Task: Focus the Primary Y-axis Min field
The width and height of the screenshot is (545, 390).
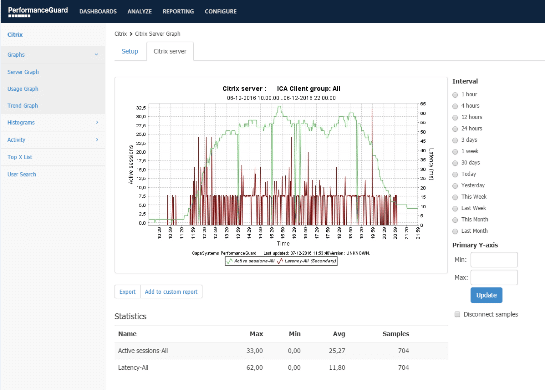Action: pyautogui.click(x=494, y=260)
